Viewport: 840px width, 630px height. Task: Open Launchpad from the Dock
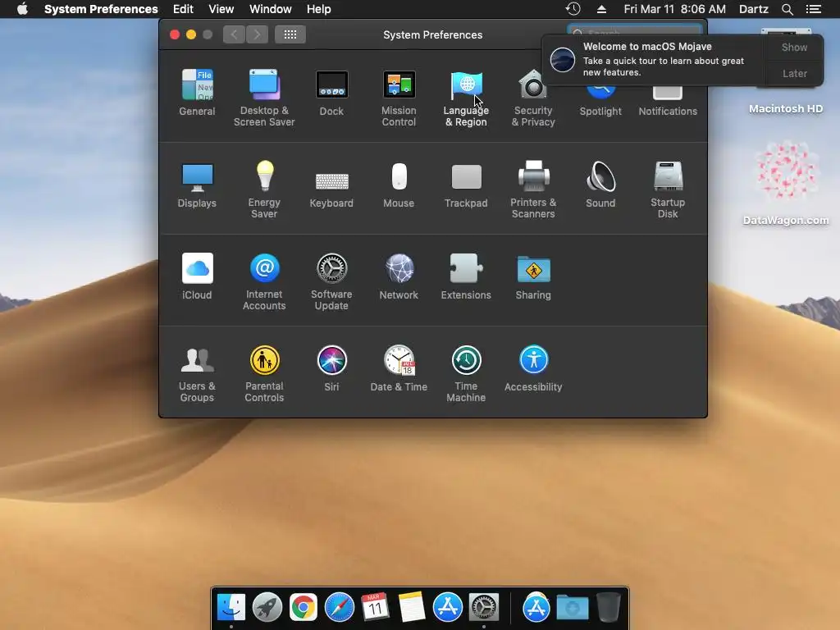(267, 608)
